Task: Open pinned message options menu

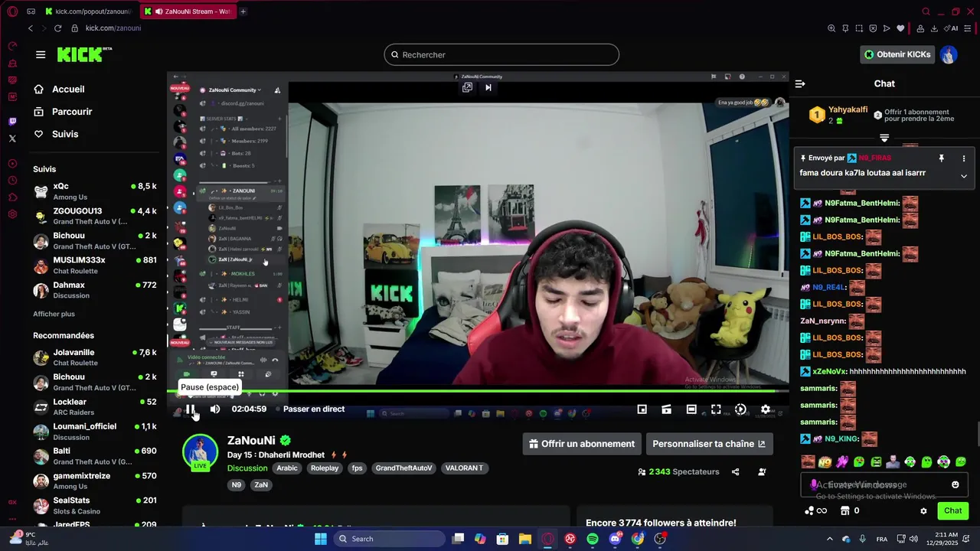Action: coord(964,158)
